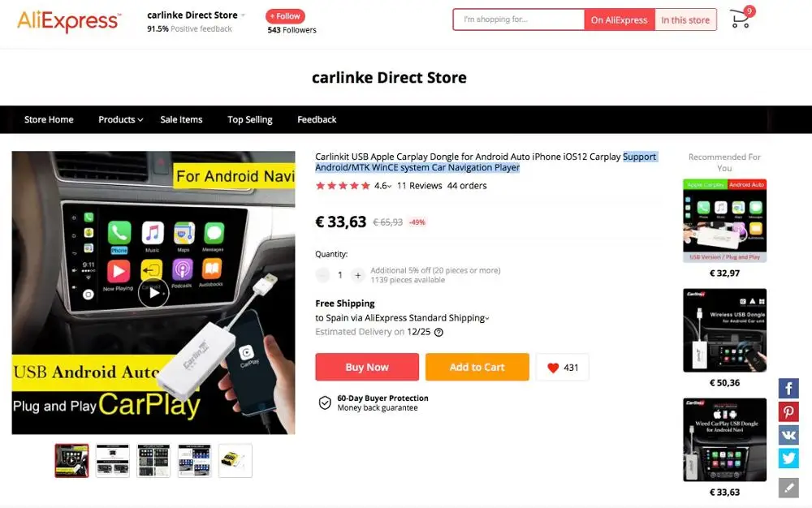Decrease quantity with minus button
Screen dimensions: 812x508
point(322,275)
